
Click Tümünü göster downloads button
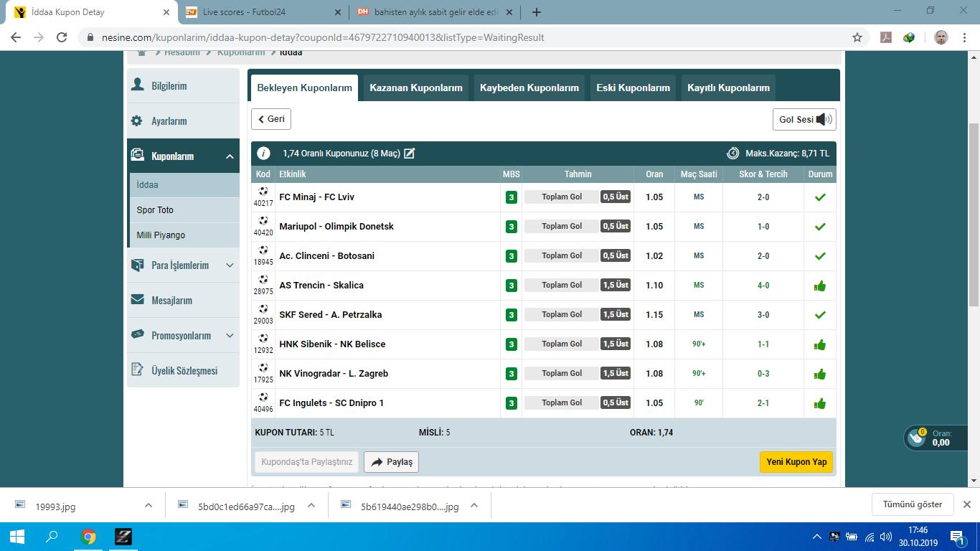(x=913, y=504)
